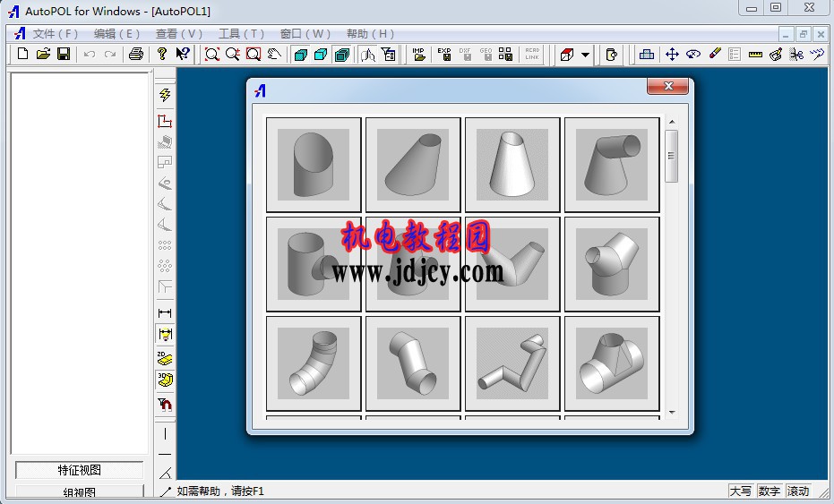Click the 3D part icon in side toolbar
The image size is (834, 504).
(x=166, y=380)
